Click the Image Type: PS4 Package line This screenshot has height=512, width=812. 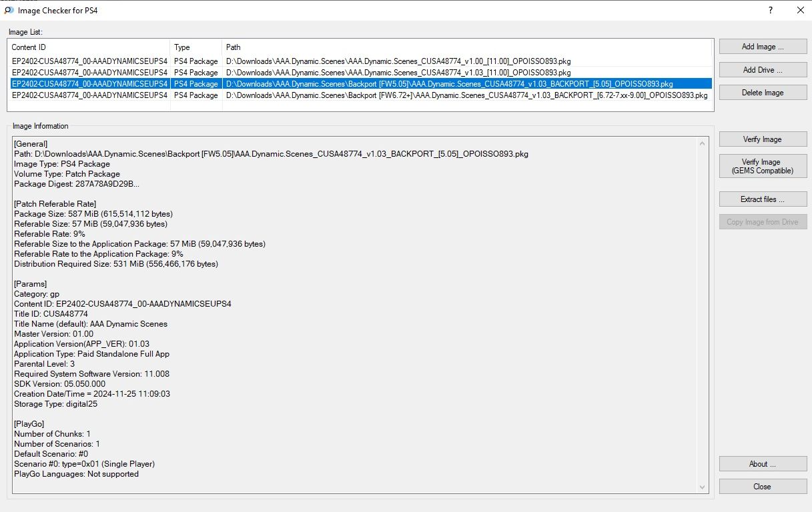[x=62, y=164]
